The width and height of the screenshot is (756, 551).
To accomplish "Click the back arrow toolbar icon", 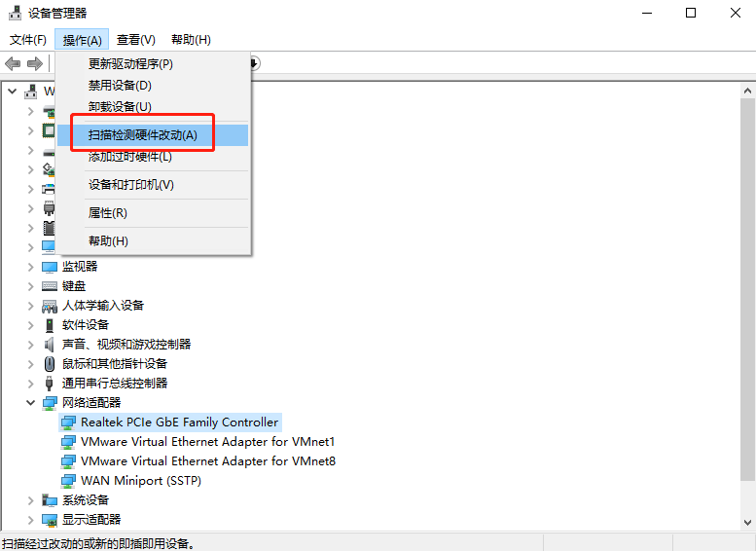I will pyautogui.click(x=13, y=63).
